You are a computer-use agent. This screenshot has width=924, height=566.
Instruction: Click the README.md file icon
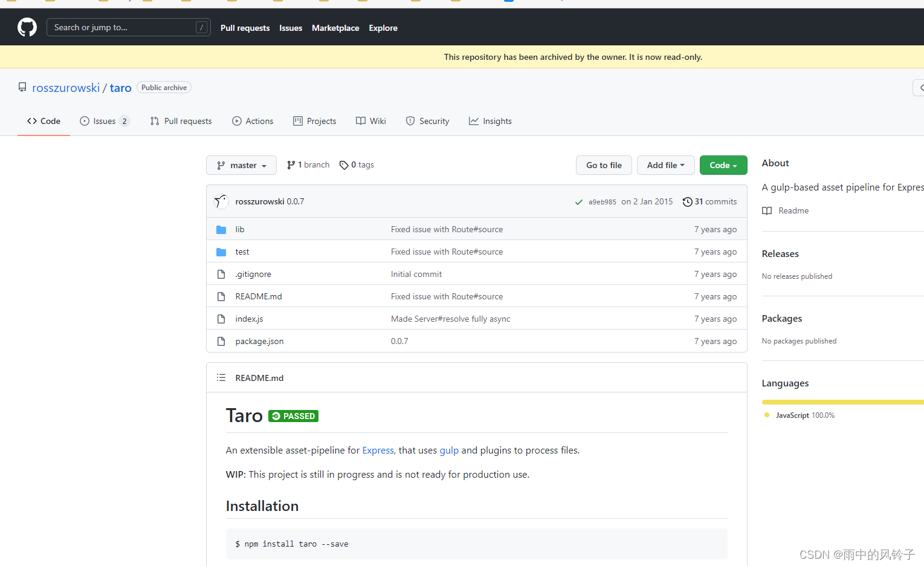tap(221, 297)
